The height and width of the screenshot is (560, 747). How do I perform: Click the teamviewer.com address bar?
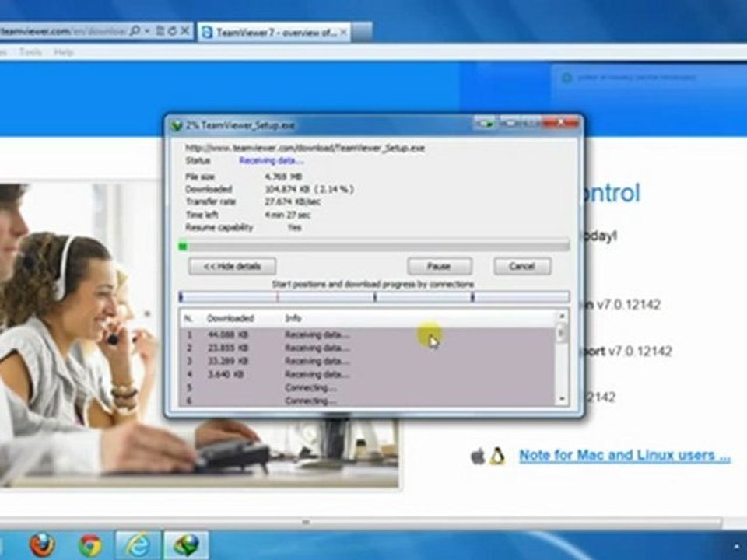[63, 31]
